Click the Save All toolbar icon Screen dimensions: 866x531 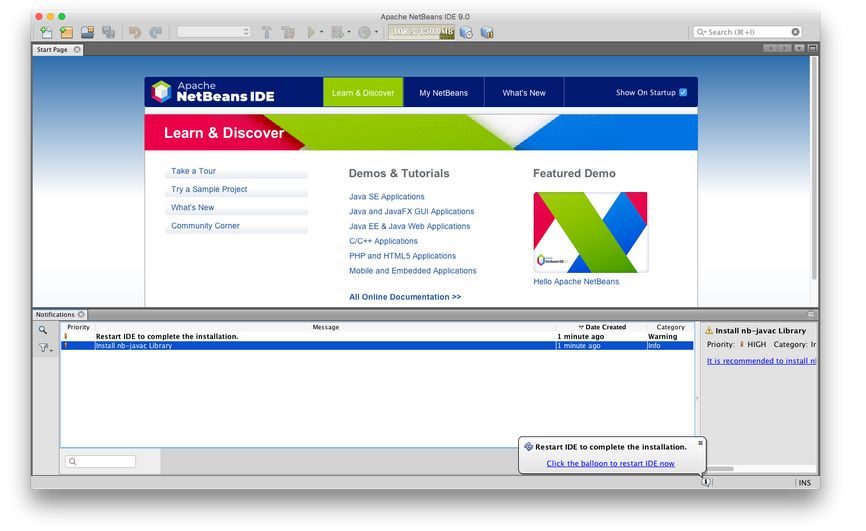108,32
